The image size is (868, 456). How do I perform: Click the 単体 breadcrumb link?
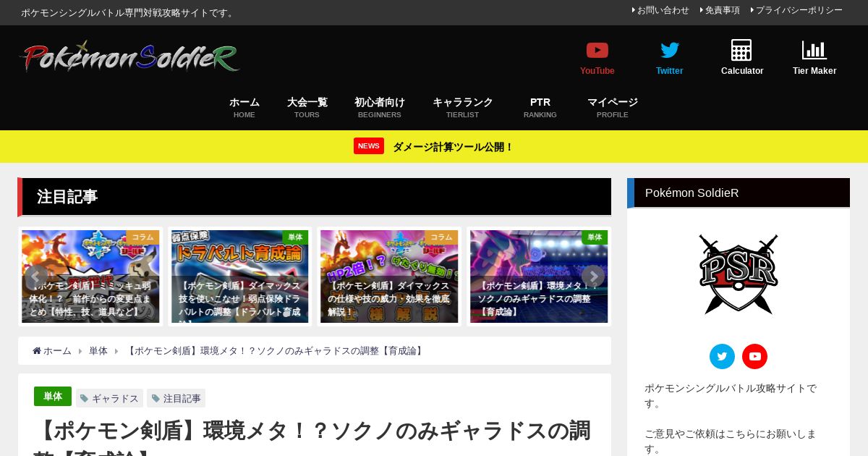[x=98, y=350]
